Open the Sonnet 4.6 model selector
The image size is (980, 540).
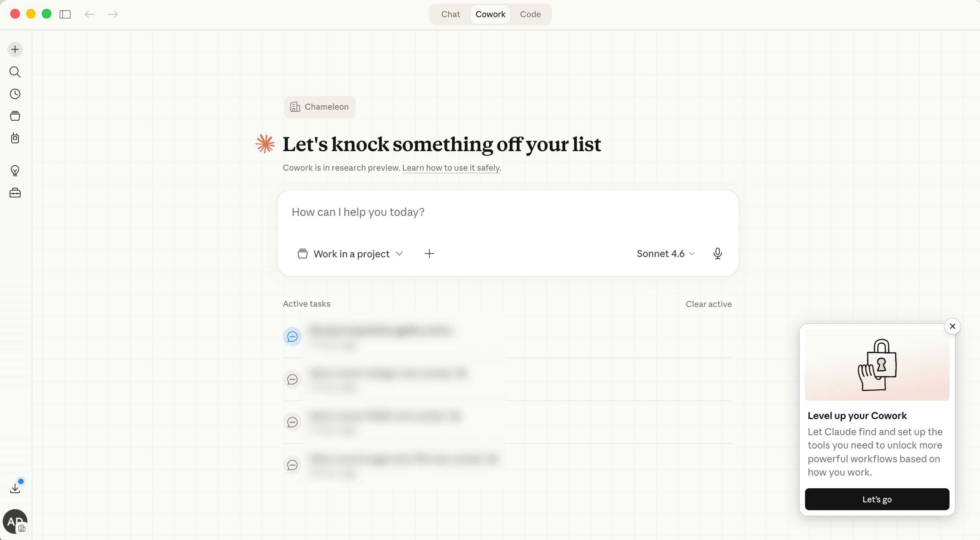tap(665, 254)
